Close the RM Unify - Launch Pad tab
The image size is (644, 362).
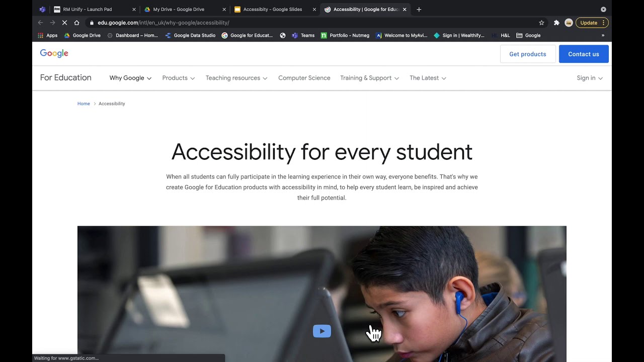pyautogui.click(x=134, y=9)
